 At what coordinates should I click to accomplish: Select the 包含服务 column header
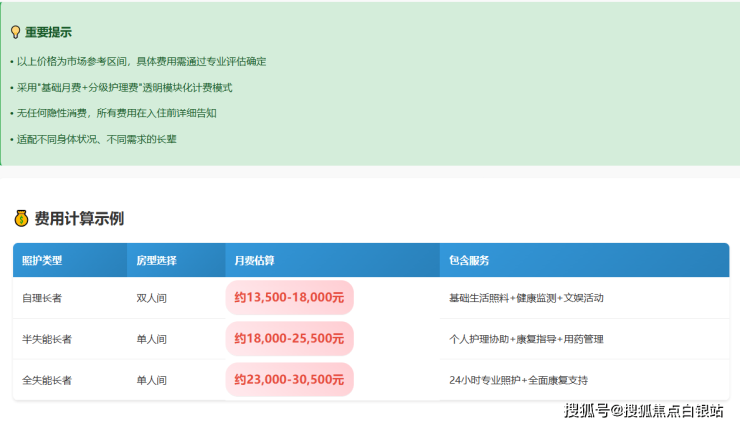tap(469, 260)
